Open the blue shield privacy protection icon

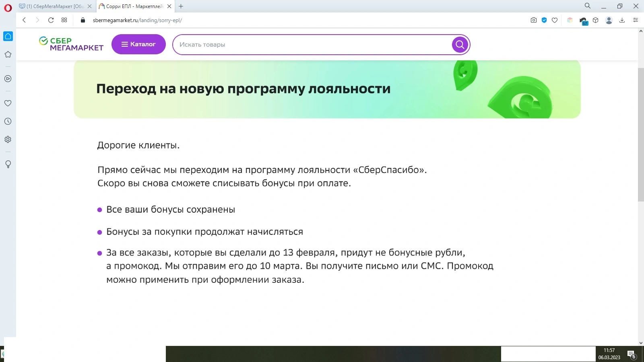coord(544,20)
